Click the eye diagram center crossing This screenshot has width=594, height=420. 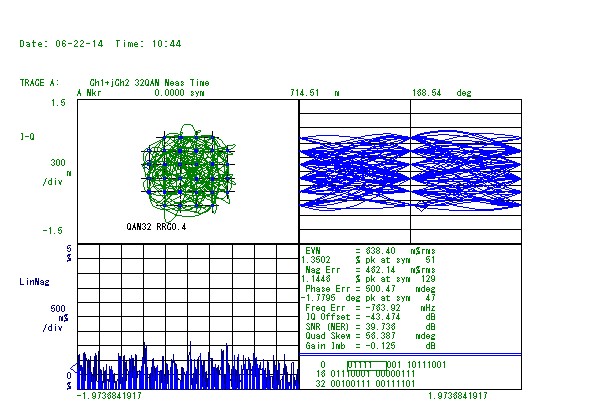[410, 172]
